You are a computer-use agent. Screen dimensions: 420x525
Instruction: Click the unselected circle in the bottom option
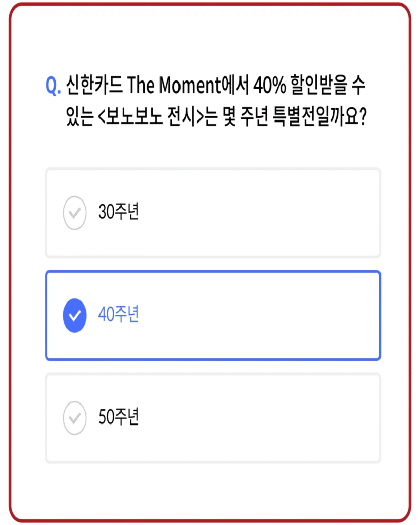click(74, 418)
